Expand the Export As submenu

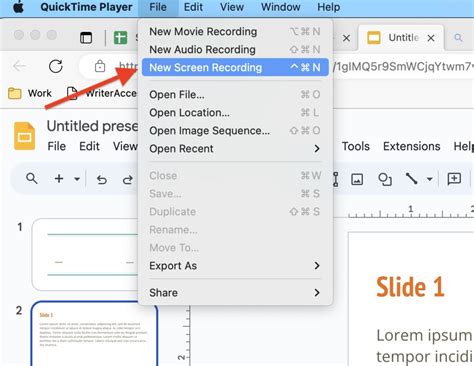[x=235, y=266]
